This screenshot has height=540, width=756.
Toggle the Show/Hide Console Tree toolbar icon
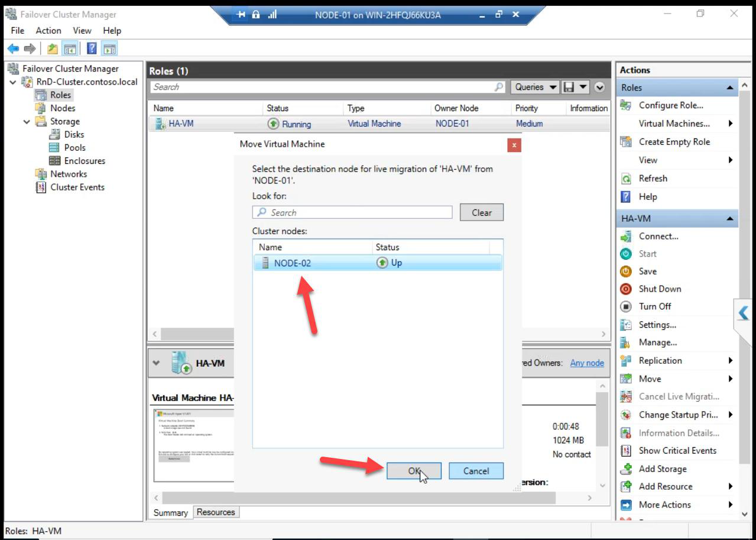click(x=69, y=49)
